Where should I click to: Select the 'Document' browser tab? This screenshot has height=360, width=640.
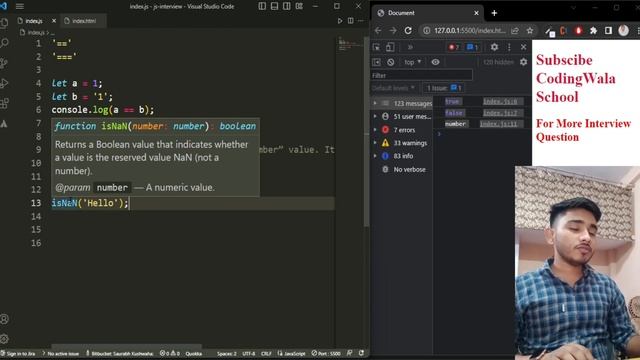427,13
